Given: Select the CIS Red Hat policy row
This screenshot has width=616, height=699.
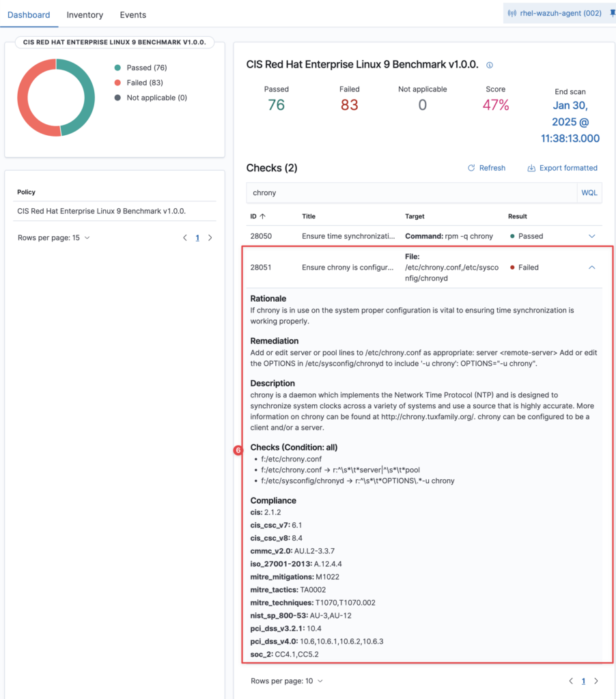Looking at the screenshot, I should pyautogui.click(x=115, y=211).
